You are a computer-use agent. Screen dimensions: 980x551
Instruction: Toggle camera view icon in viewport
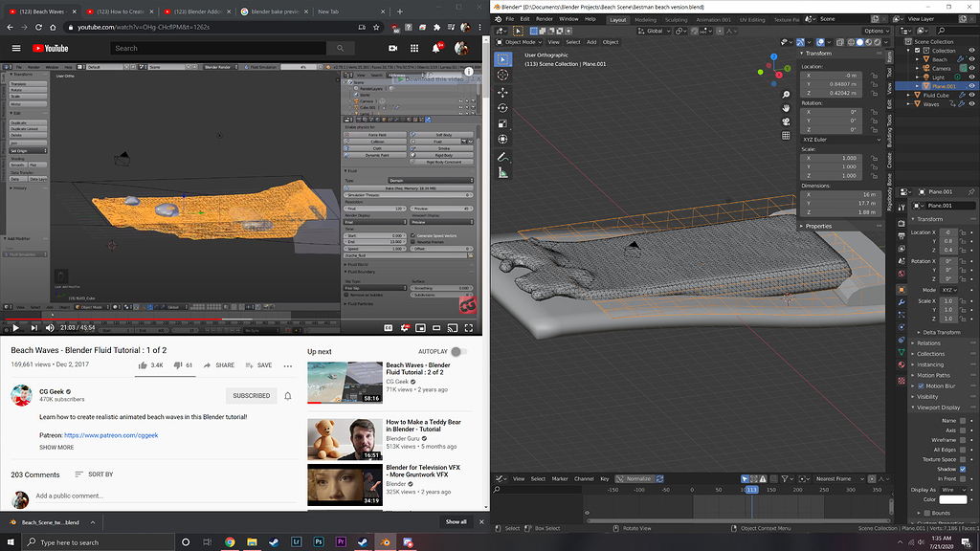[786, 123]
